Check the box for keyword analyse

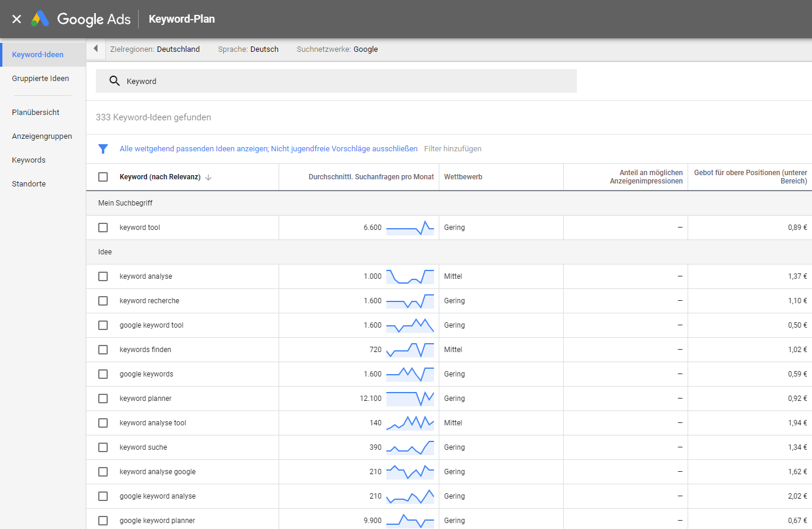[103, 276]
